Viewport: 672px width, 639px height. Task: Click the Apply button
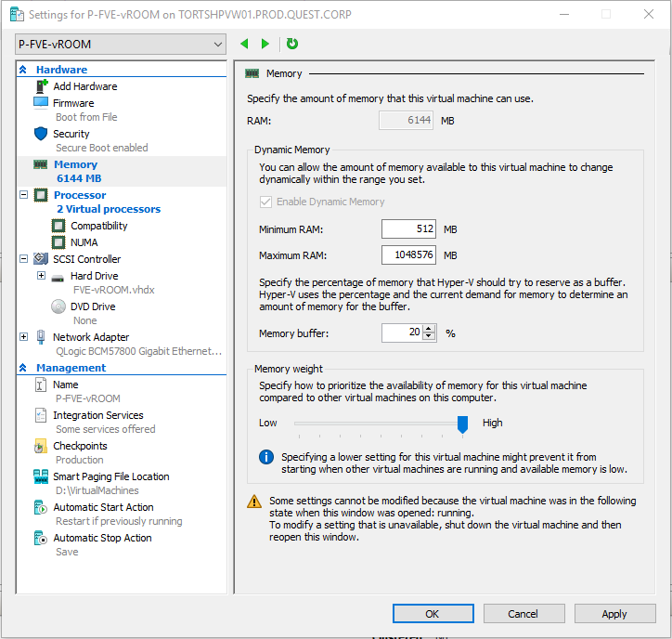pos(614,613)
